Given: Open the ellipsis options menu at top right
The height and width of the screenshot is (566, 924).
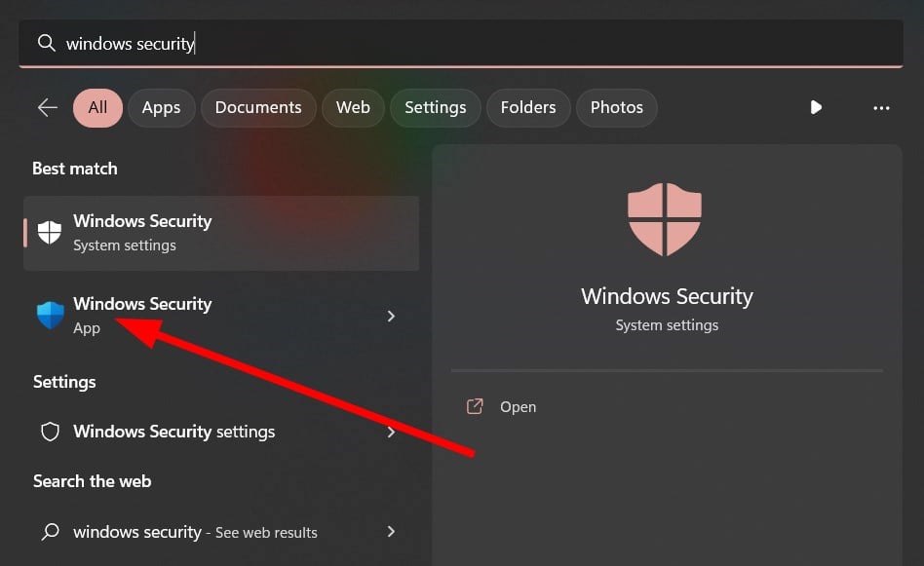Looking at the screenshot, I should coord(881,108).
